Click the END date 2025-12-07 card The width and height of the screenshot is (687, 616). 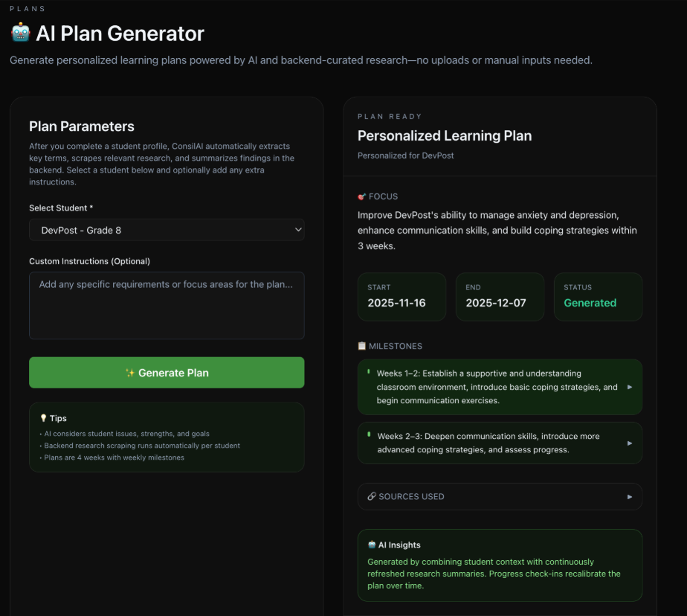click(x=500, y=296)
